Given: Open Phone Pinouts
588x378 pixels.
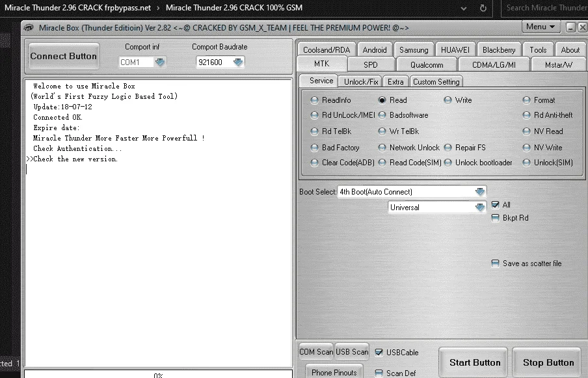Looking at the screenshot, I should pyautogui.click(x=334, y=372).
